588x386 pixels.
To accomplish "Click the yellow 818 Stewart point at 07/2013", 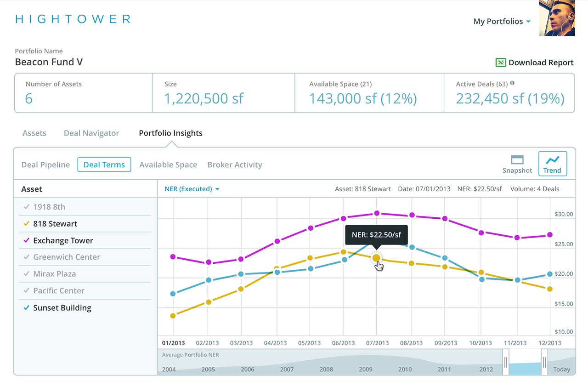I will tap(377, 258).
